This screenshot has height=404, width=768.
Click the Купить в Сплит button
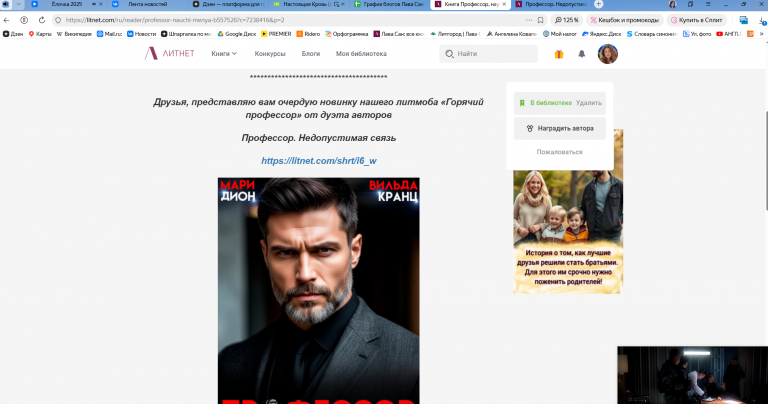pyautogui.click(x=696, y=20)
